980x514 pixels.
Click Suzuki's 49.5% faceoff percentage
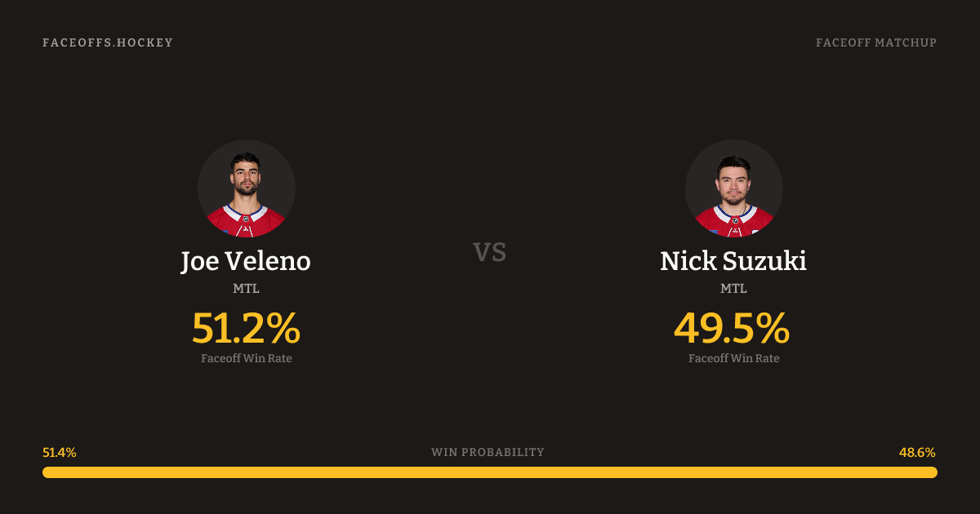coord(732,329)
